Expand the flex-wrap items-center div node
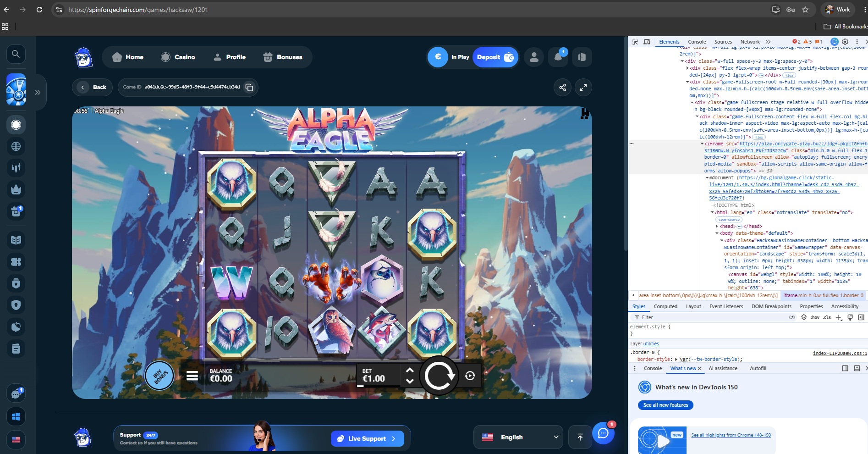Image resolution: width=868 pixels, height=454 pixels. (x=687, y=68)
